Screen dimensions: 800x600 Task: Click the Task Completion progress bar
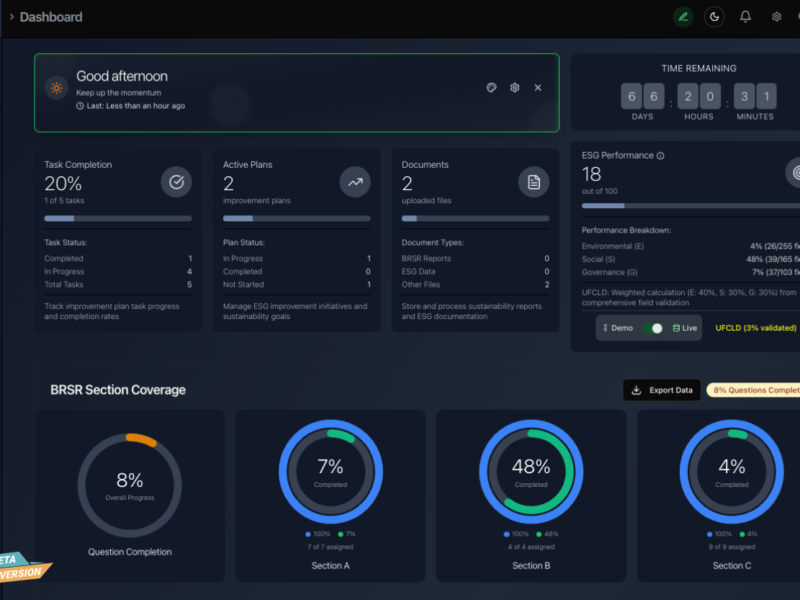118,218
